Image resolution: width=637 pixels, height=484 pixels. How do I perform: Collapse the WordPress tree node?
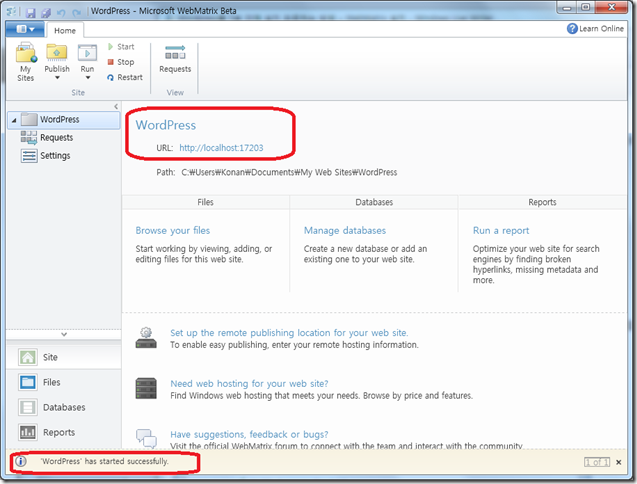14,120
